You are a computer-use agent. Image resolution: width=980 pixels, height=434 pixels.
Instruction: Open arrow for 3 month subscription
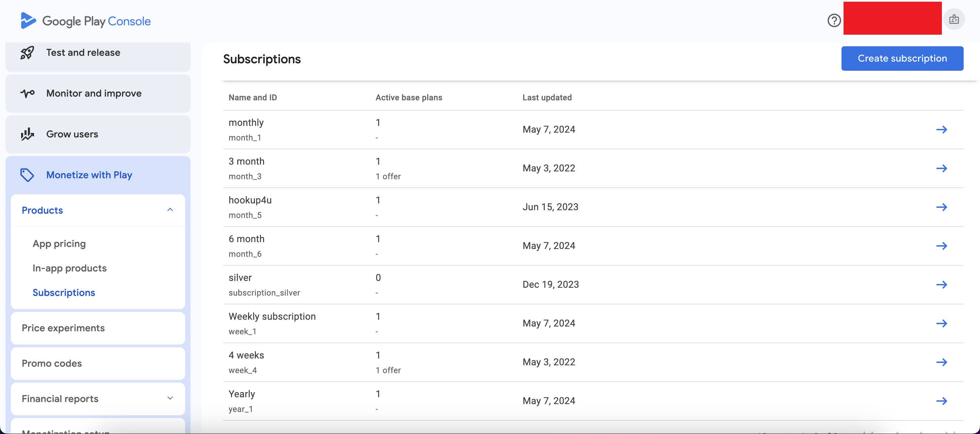pyautogui.click(x=942, y=168)
